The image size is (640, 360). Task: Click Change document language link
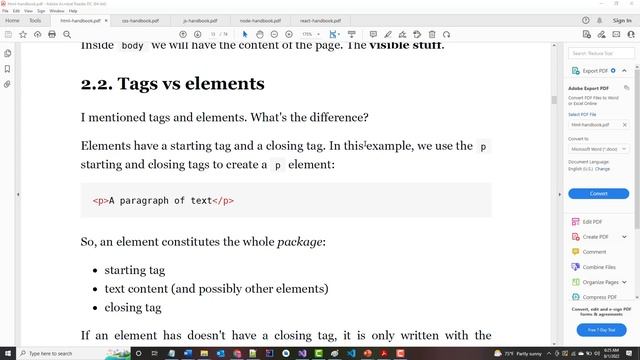click(x=602, y=169)
